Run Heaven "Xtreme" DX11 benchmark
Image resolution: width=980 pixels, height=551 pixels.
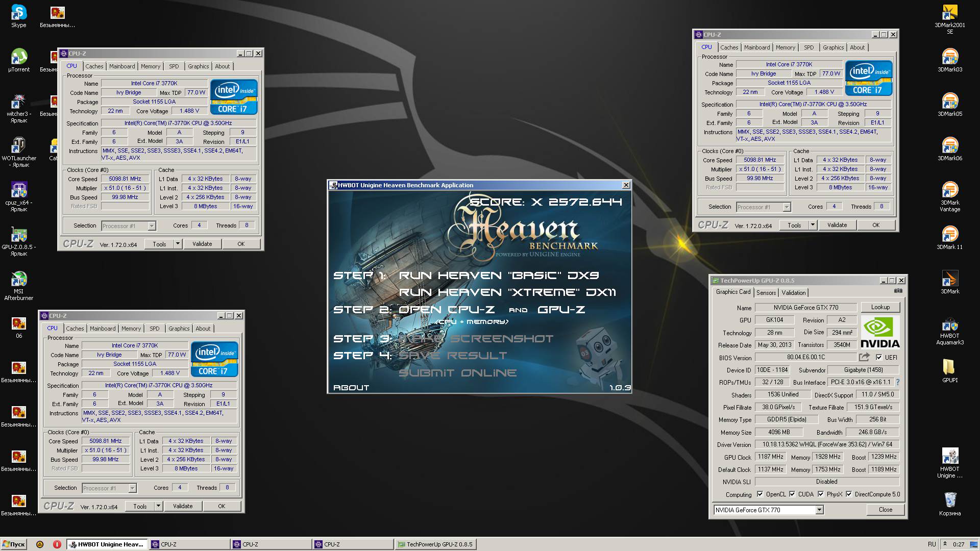click(x=507, y=292)
